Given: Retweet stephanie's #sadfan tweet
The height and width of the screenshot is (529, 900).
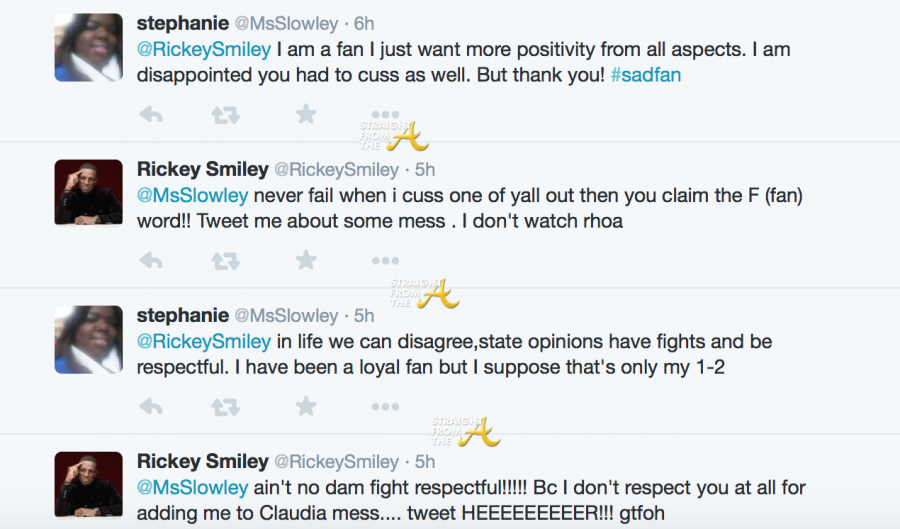Looking at the screenshot, I should [226, 115].
